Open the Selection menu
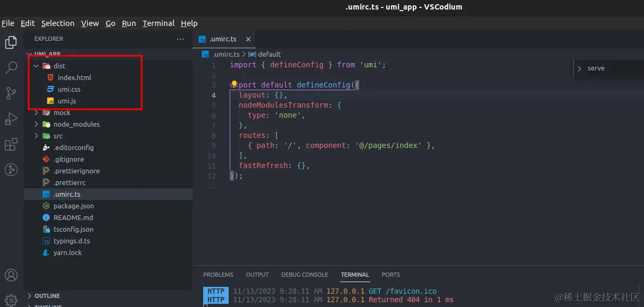 click(58, 23)
